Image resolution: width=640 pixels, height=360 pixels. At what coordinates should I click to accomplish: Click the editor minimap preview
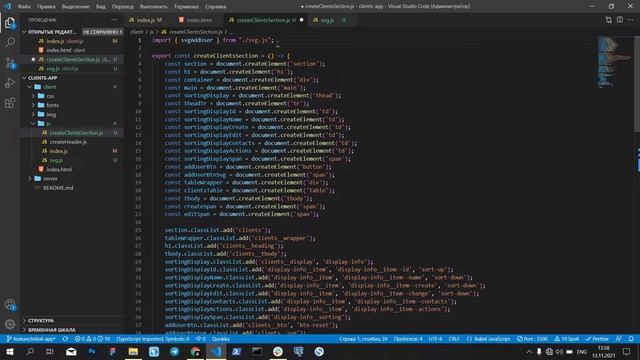(613, 62)
